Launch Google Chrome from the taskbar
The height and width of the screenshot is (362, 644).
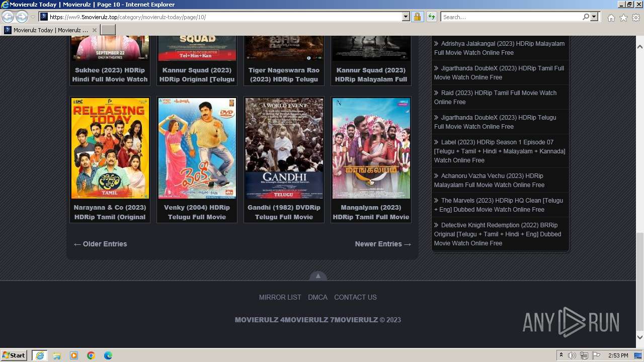(x=91, y=355)
